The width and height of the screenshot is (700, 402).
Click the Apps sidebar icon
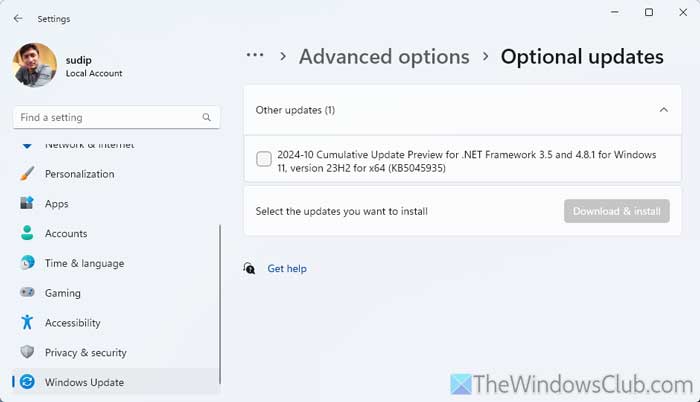pos(27,203)
